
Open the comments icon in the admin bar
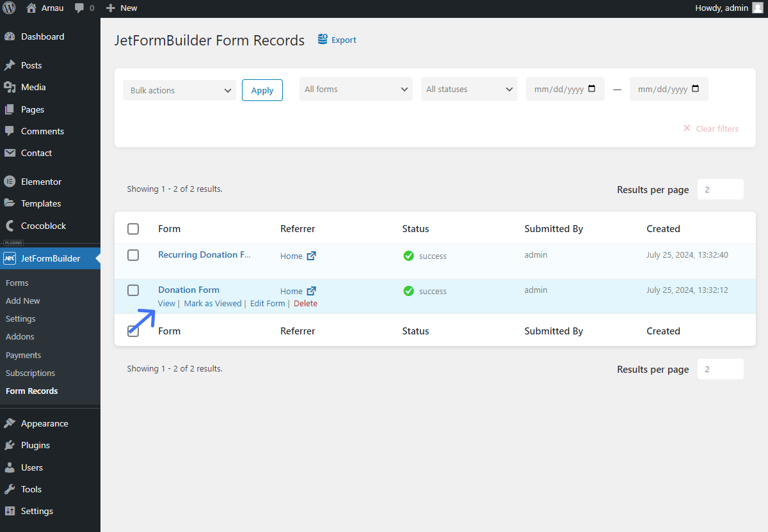(79, 8)
